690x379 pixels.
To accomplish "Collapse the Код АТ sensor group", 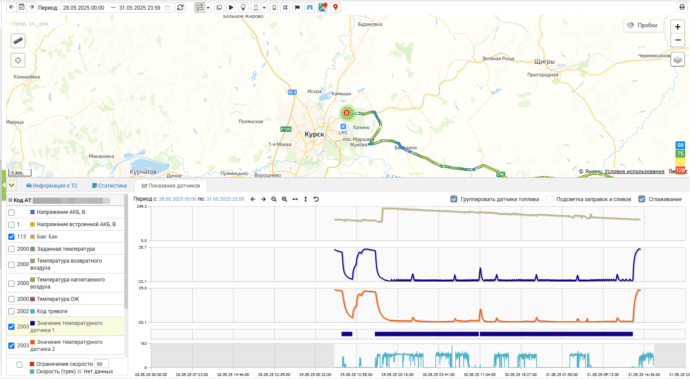I will [x=10, y=200].
